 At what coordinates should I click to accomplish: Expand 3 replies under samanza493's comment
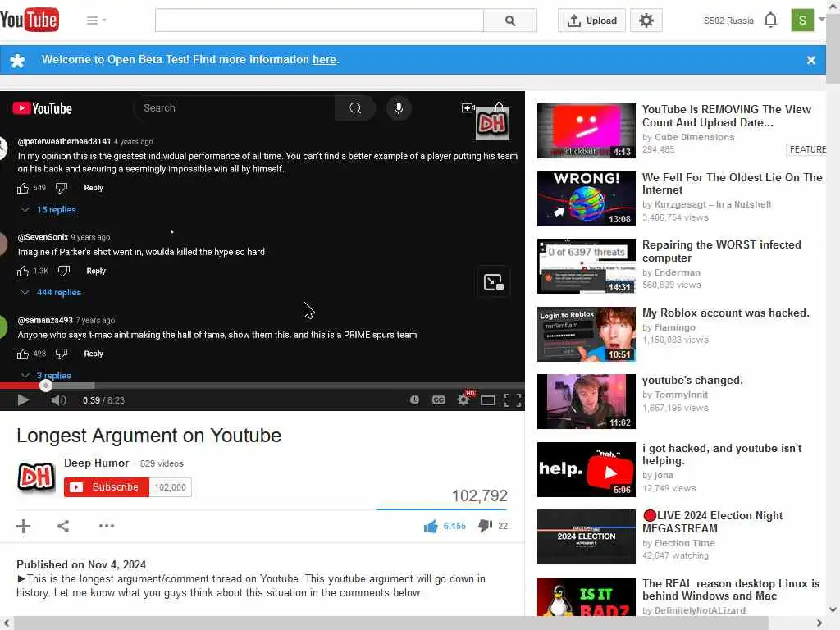(x=53, y=376)
